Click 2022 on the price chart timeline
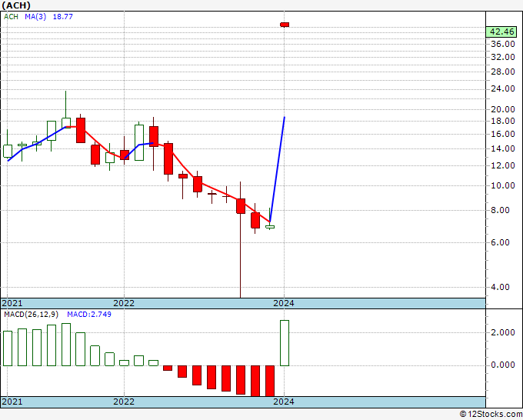This screenshot has width=523, height=420. click(124, 303)
